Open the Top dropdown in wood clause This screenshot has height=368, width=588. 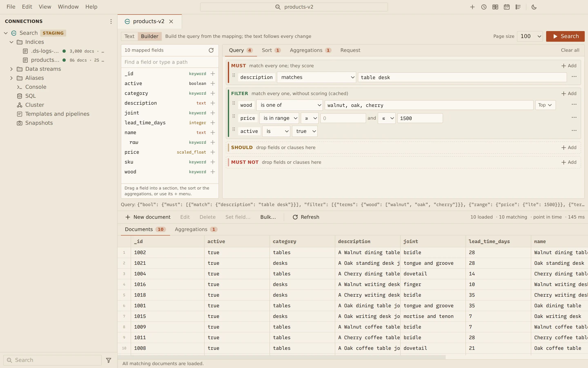[x=545, y=105]
